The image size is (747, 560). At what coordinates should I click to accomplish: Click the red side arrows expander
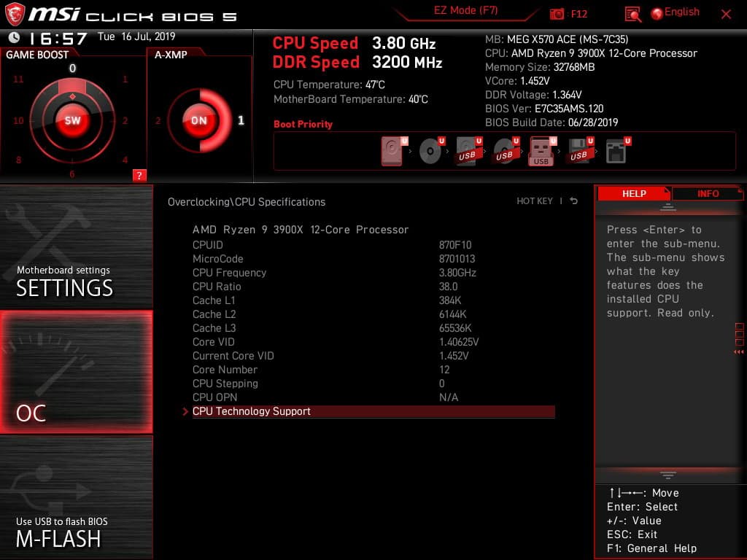coord(738,352)
